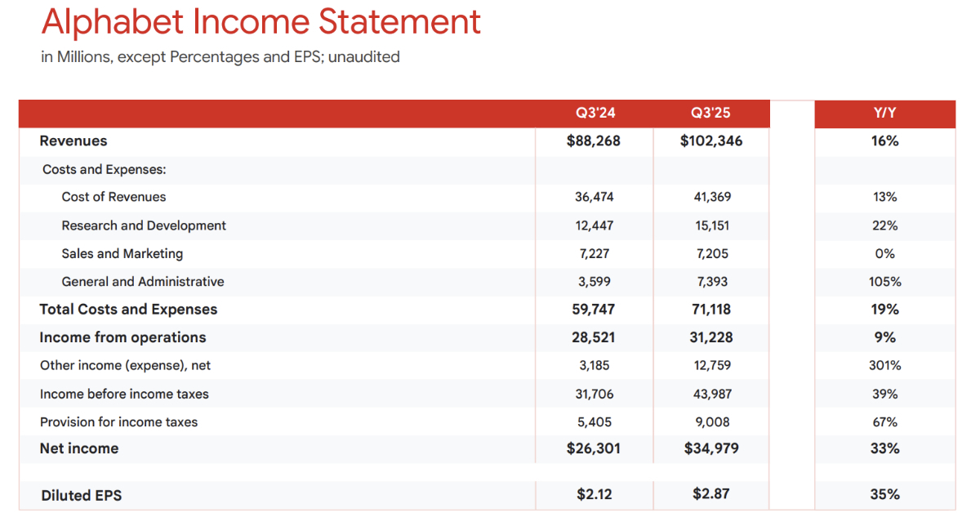Click the Revenues row label
This screenshot has height=513, width=980.
pyautogui.click(x=73, y=141)
